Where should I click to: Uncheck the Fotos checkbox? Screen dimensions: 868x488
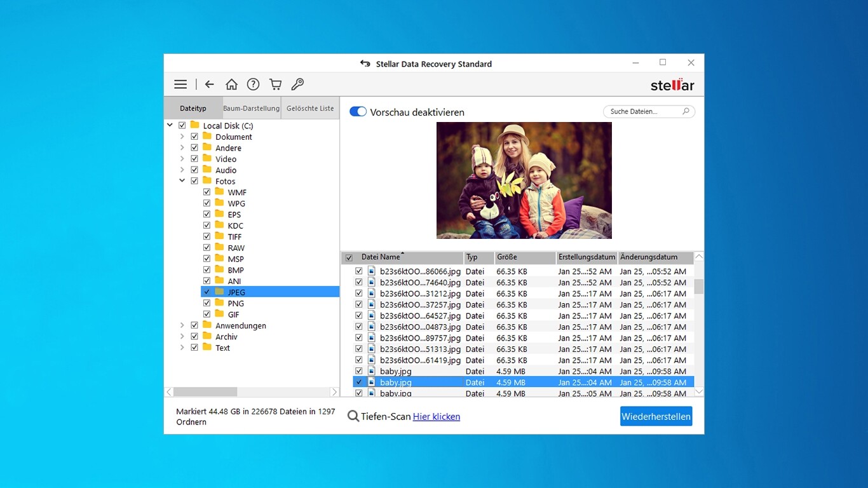click(194, 181)
